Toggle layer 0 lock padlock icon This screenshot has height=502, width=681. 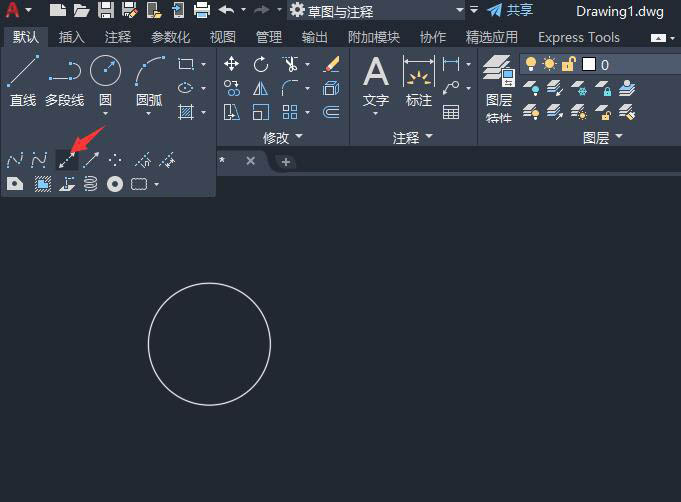point(568,64)
